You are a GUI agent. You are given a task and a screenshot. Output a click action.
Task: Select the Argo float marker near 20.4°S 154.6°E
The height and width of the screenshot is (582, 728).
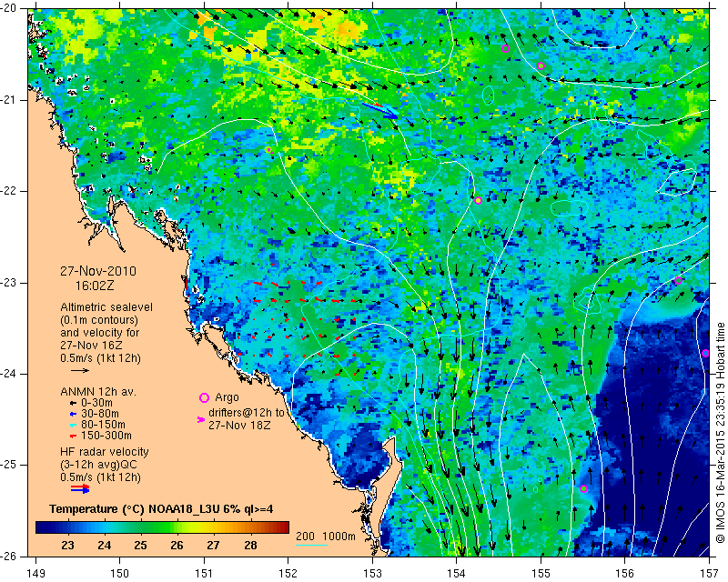tap(506, 49)
